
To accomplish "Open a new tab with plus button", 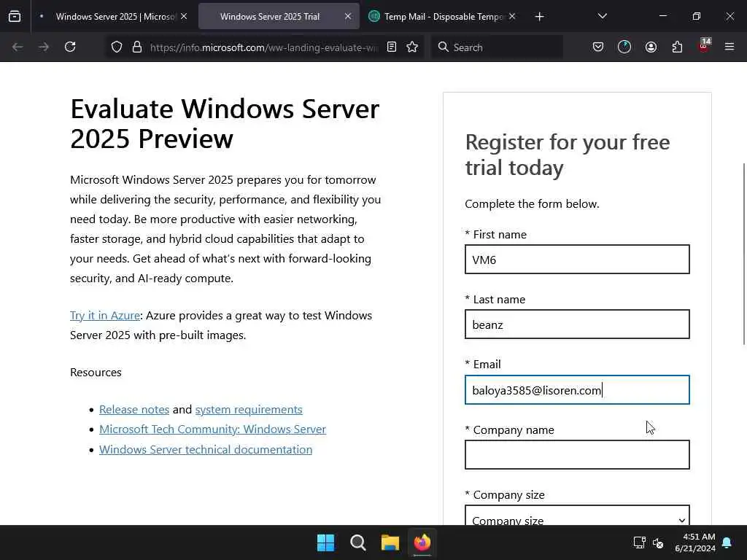I will coord(539,17).
